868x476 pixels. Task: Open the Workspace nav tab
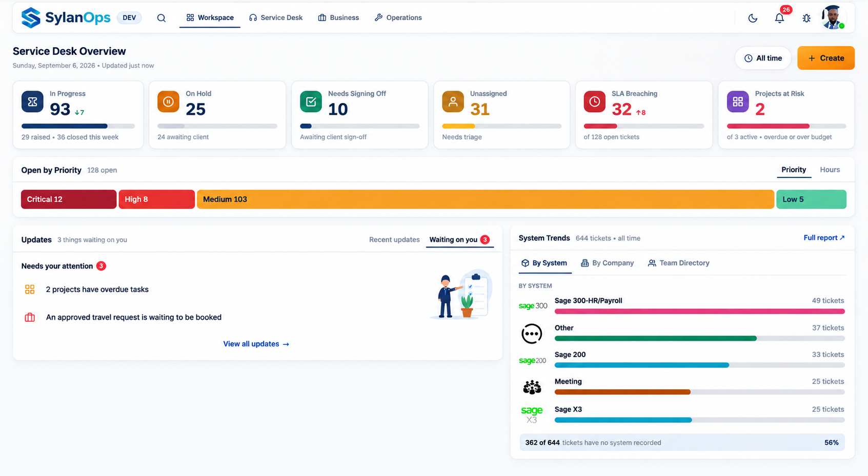[x=210, y=17]
